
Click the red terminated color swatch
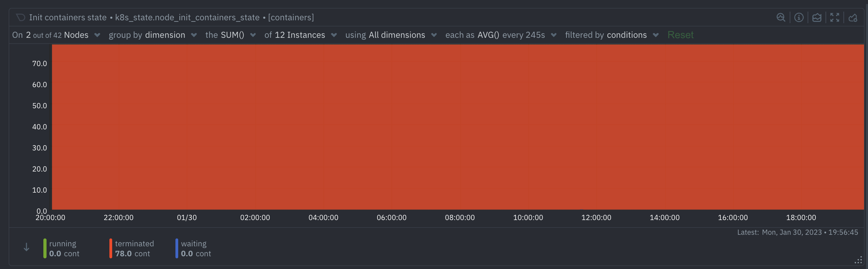click(x=111, y=248)
